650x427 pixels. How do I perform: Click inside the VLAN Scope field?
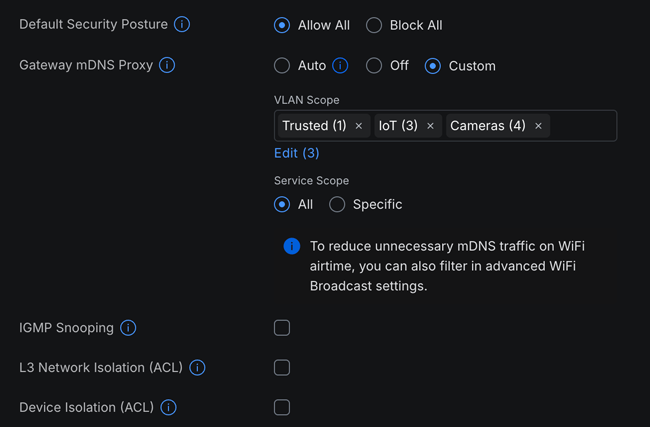tap(584, 126)
